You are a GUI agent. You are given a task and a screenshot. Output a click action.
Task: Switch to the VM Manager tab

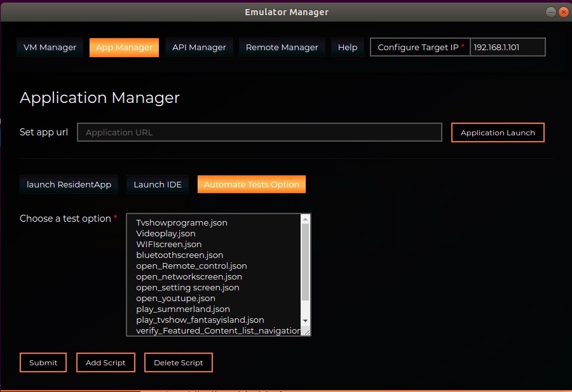50,48
